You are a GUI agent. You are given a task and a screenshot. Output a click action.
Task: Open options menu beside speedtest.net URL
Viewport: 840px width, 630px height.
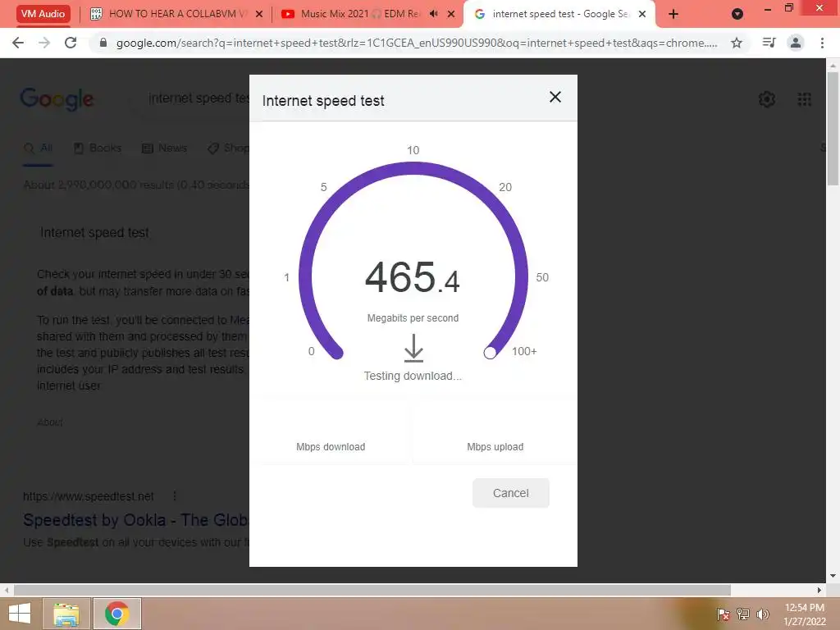tap(175, 496)
